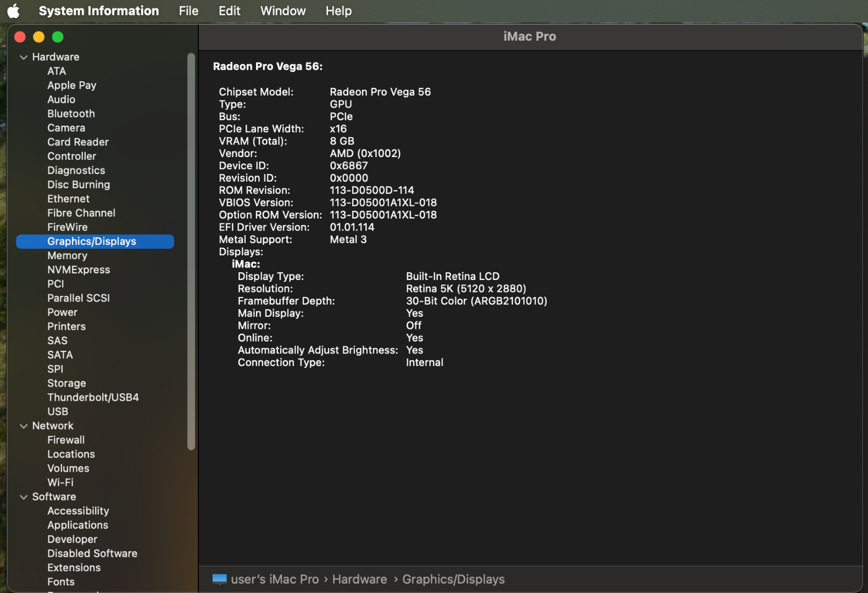Collapse the Hardware section

(24, 57)
